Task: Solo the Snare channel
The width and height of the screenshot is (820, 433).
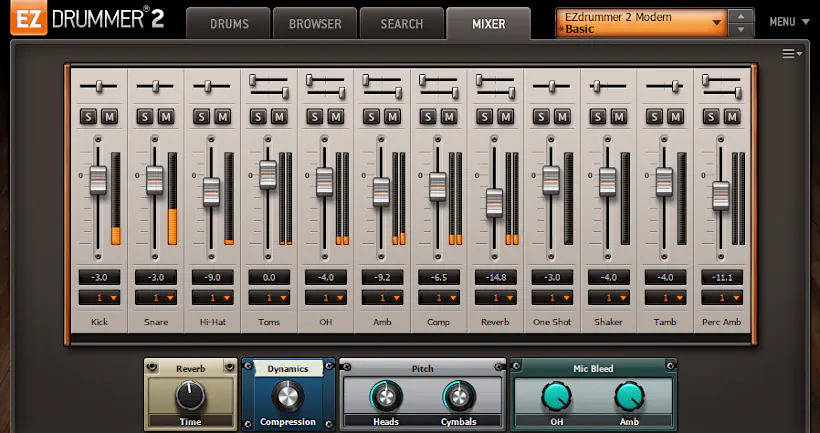Action: [x=145, y=117]
